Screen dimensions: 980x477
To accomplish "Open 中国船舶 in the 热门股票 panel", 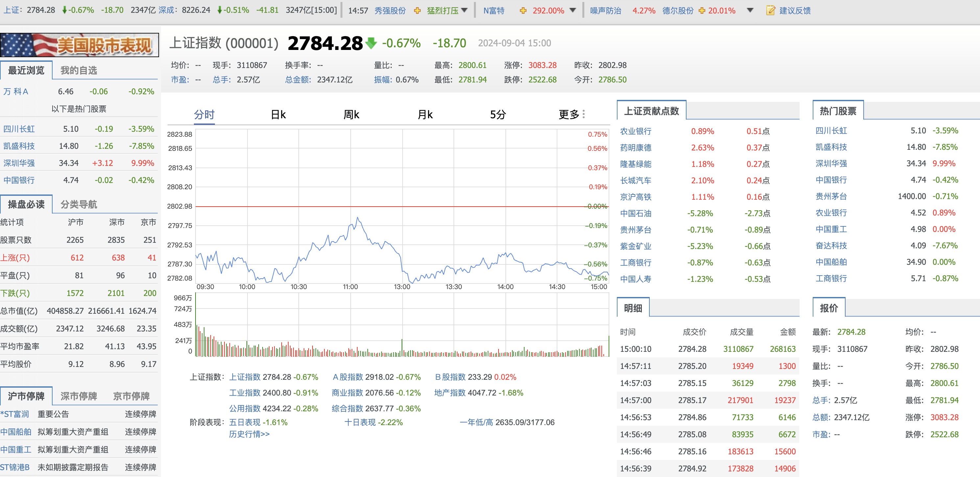I will 831,262.
